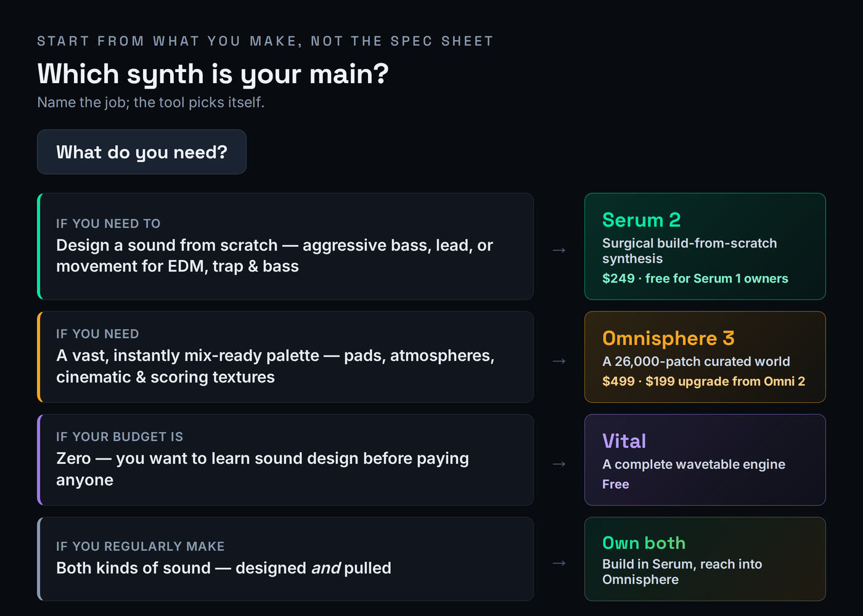Click the "IF YOUR BUDGET IS" label
The image size is (863, 616).
[x=120, y=437]
